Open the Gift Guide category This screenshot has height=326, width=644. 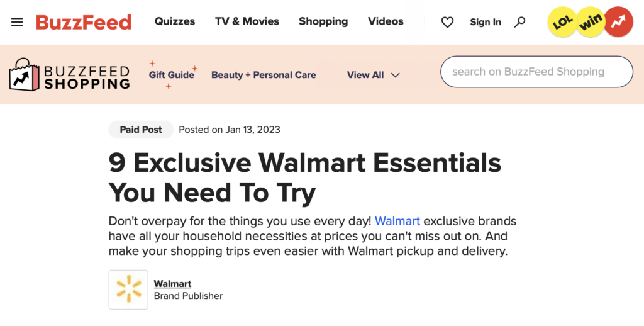[x=172, y=75]
